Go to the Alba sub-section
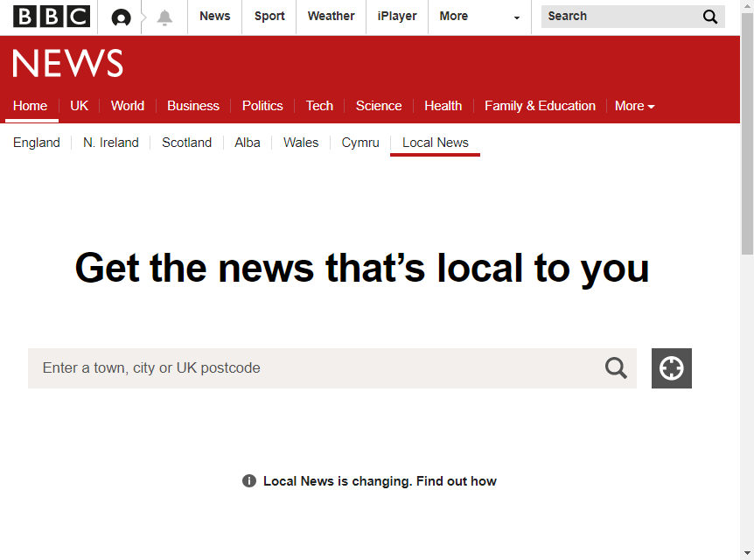 click(248, 143)
